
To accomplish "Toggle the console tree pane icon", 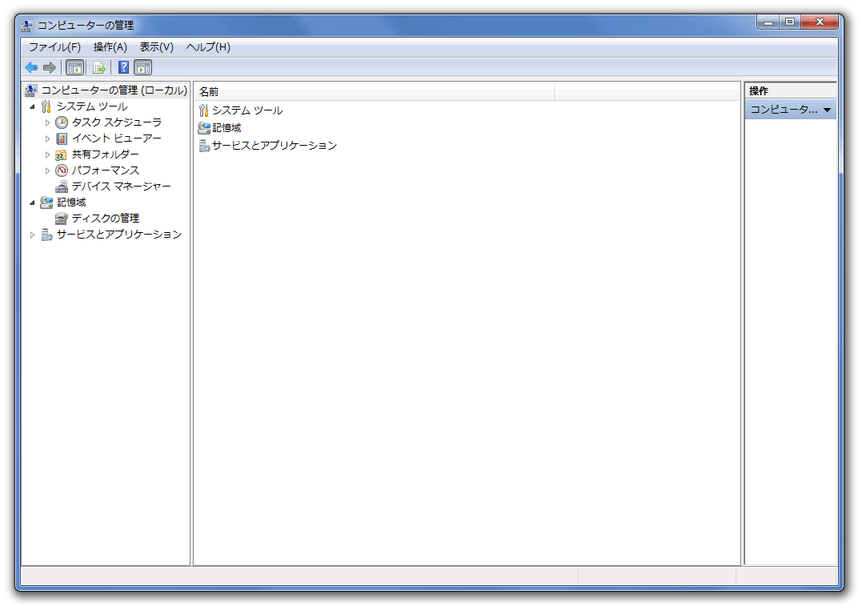I will (75, 68).
